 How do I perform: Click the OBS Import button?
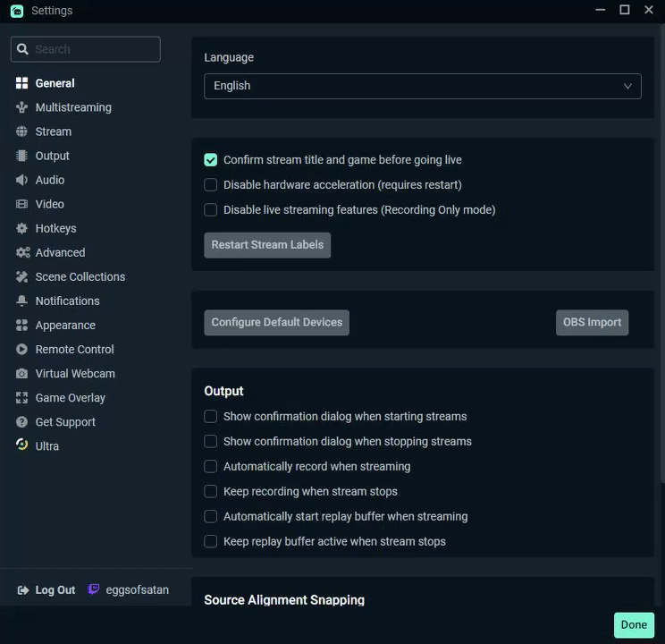click(592, 322)
